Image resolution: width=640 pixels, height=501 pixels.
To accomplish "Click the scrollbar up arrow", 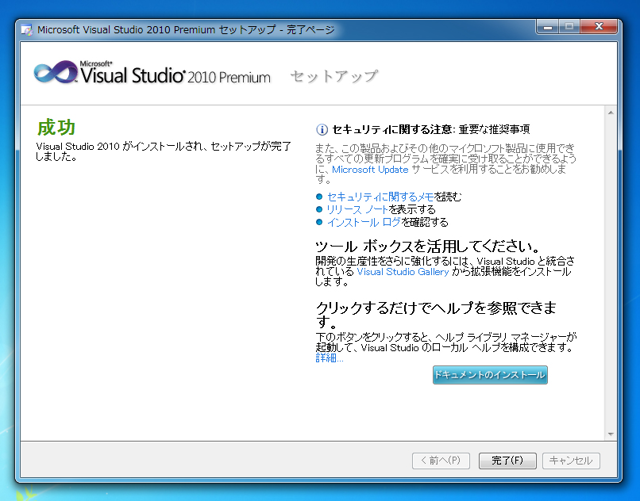I will (611, 113).
